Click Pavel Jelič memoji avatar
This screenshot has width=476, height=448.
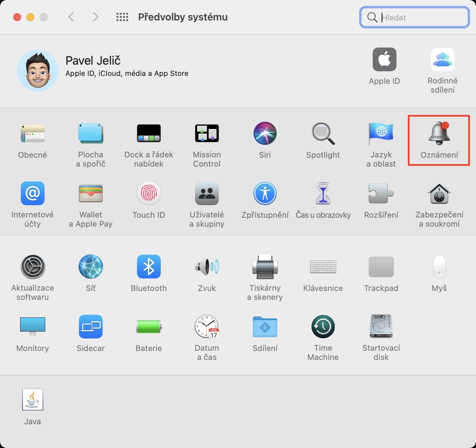pyautogui.click(x=38, y=71)
